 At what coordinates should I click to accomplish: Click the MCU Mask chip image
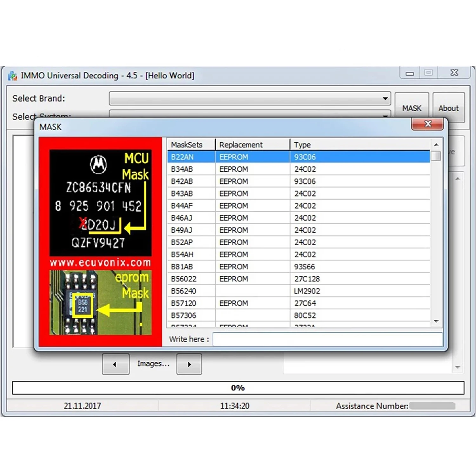coord(100,203)
